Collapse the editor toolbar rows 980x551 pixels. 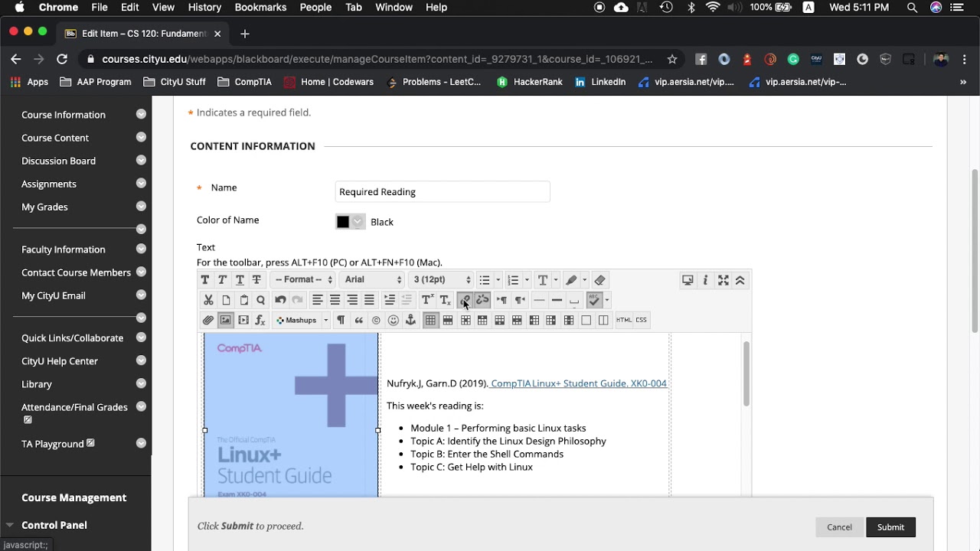(740, 280)
